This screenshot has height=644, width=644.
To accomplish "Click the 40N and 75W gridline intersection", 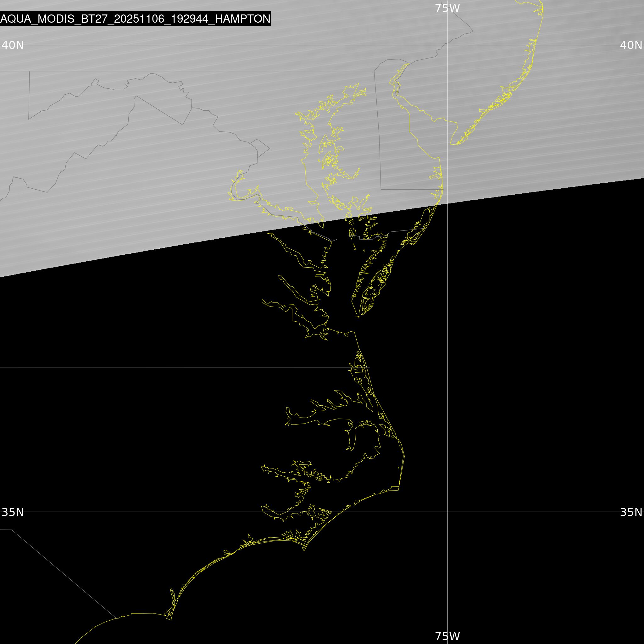I will pos(447,45).
